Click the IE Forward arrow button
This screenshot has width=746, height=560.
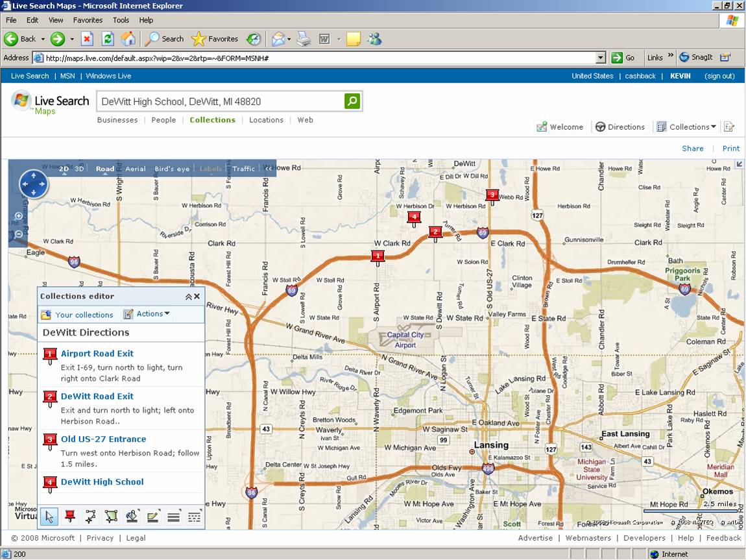[58, 39]
